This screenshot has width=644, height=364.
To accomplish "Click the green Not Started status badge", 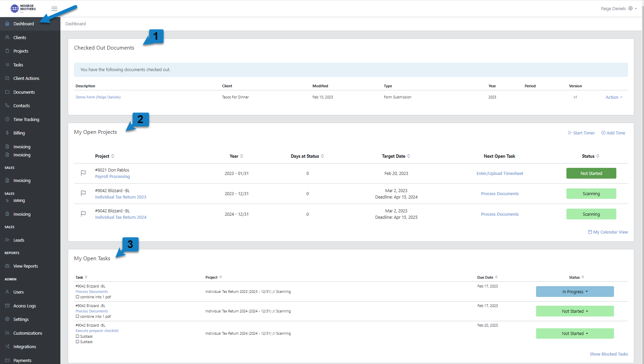I will pyautogui.click(x=591, y=173).
